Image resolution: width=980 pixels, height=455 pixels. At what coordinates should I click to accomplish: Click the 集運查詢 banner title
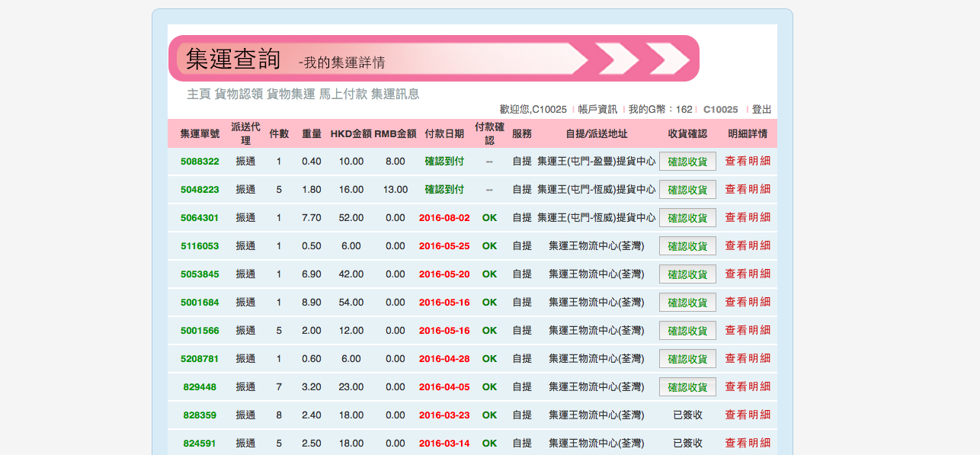[x=233, y=59]
